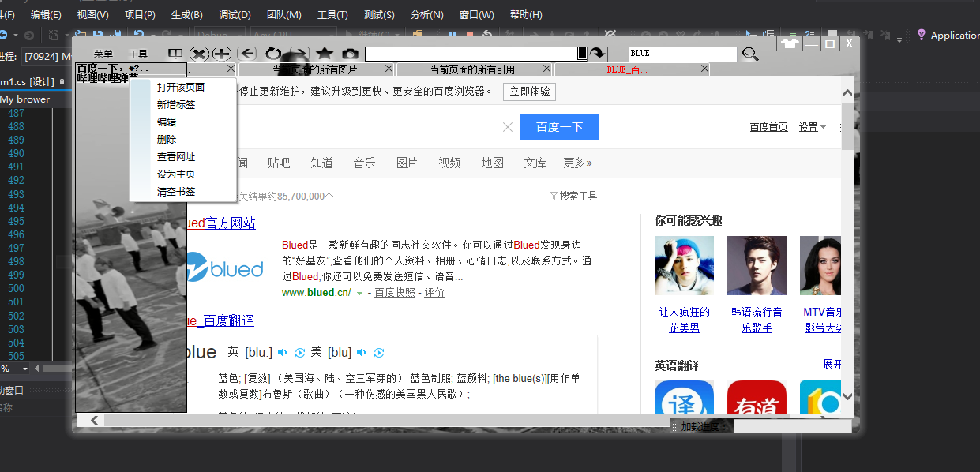Click the 百度一下 search button
980x472 pixels.
pyautogui.click(x=560, y=127)
